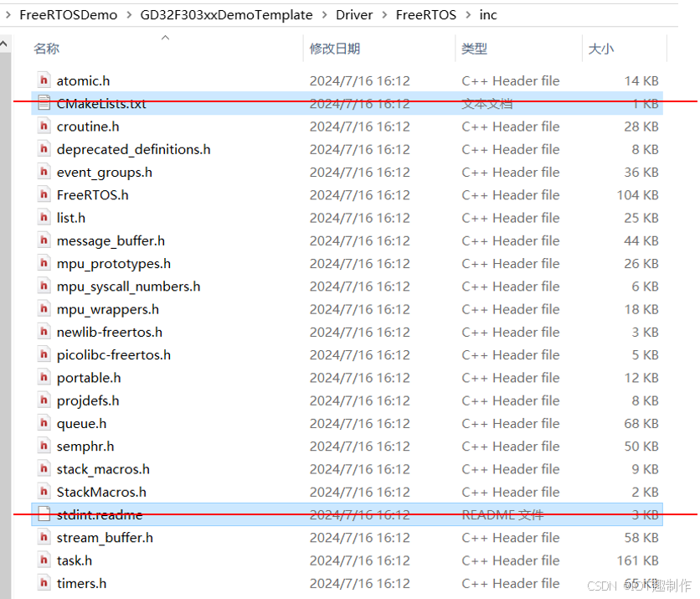
Task: Select the stdint.readme blank file icon
Action: [x=44, y=514]
